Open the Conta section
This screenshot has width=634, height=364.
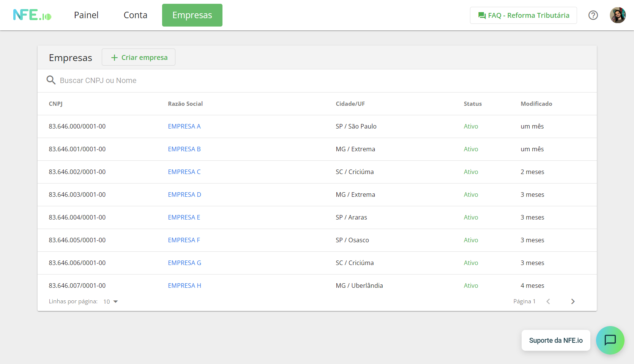[135, 15]
